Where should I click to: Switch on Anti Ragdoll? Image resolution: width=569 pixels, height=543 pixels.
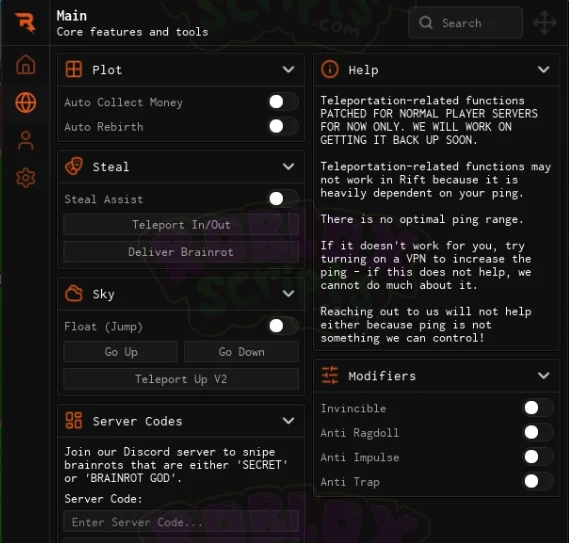point(538,432)
